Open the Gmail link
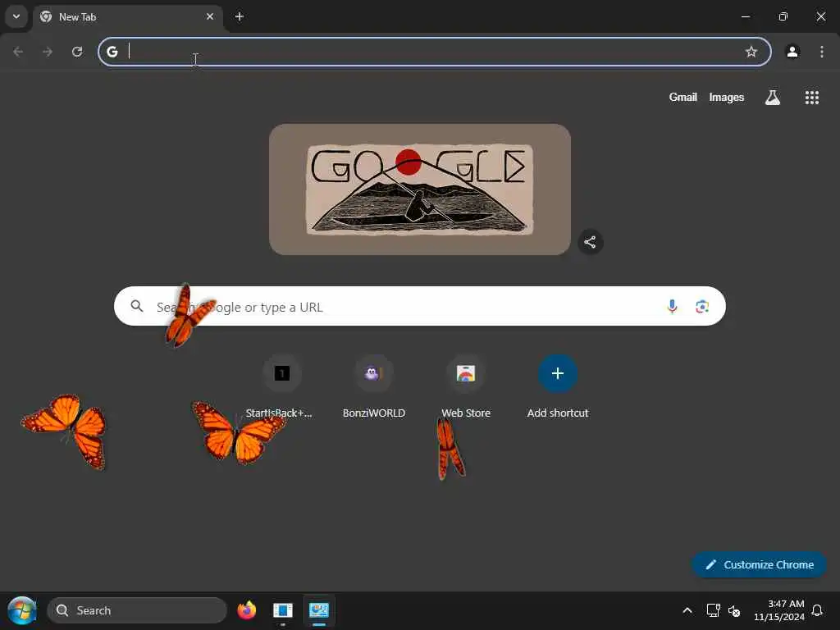The width and height of the screenshot is (840, 630). (x=682, y=97)
